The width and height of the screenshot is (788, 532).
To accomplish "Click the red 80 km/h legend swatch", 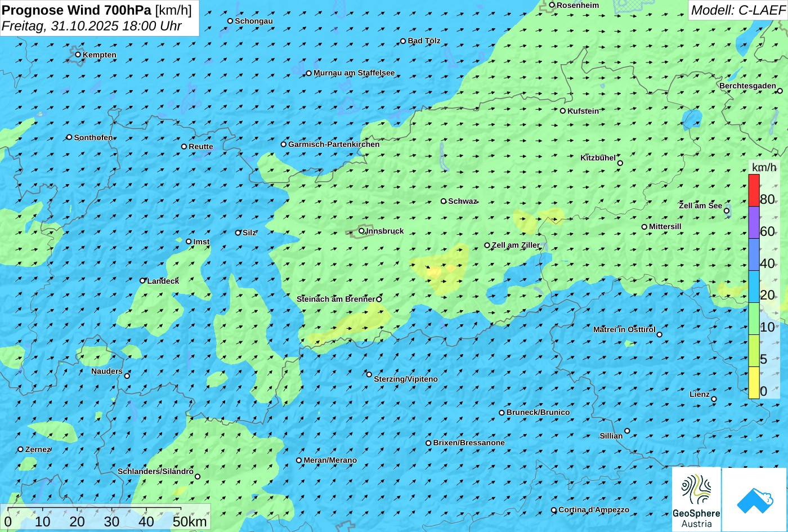I will click(754, 190).
